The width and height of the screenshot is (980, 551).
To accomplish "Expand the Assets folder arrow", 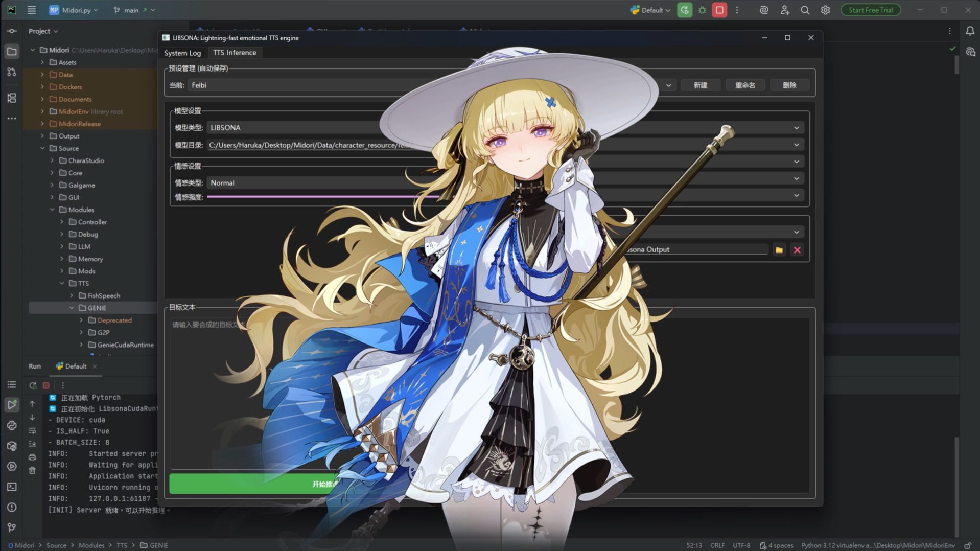I will [x=42, y=62].
